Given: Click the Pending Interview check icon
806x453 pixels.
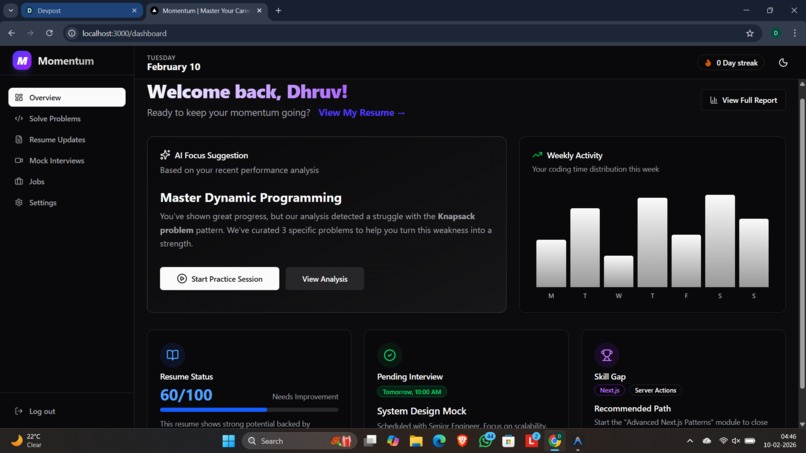Looking at the screenshot, I should click(390, 355).
